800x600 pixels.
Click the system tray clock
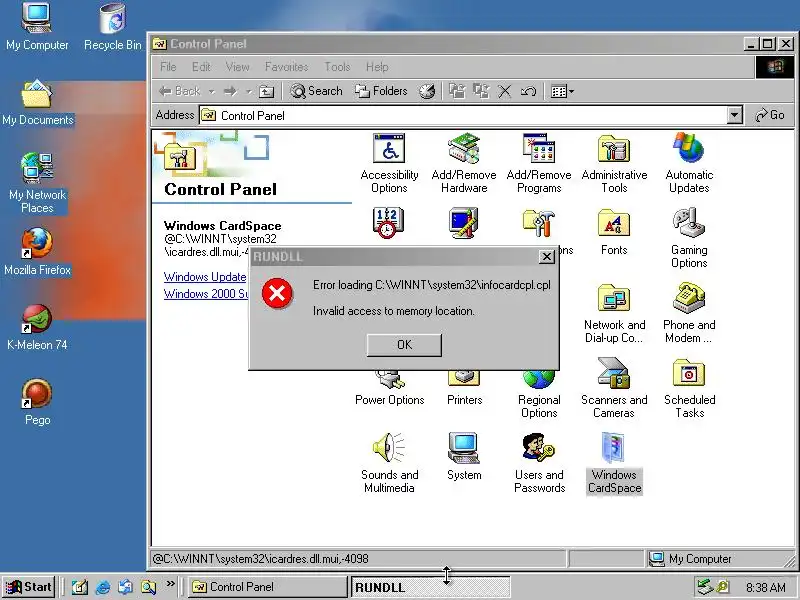point(765,587)
